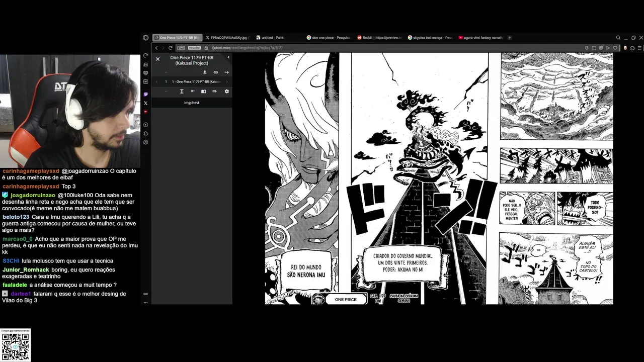The height and width of the screenshot is (362, 644).
Task: Click chat username S3CHI
Action: pos(11,261)
